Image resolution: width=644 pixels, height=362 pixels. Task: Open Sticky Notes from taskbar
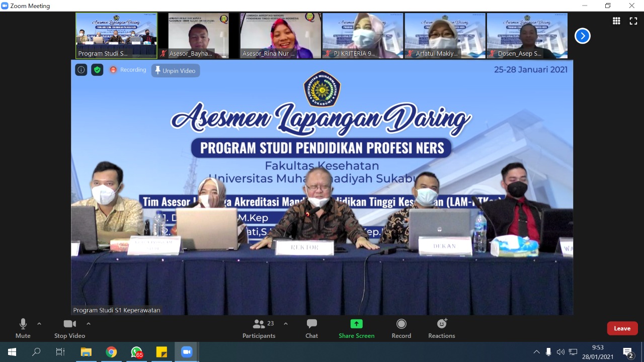click(162, 352)
